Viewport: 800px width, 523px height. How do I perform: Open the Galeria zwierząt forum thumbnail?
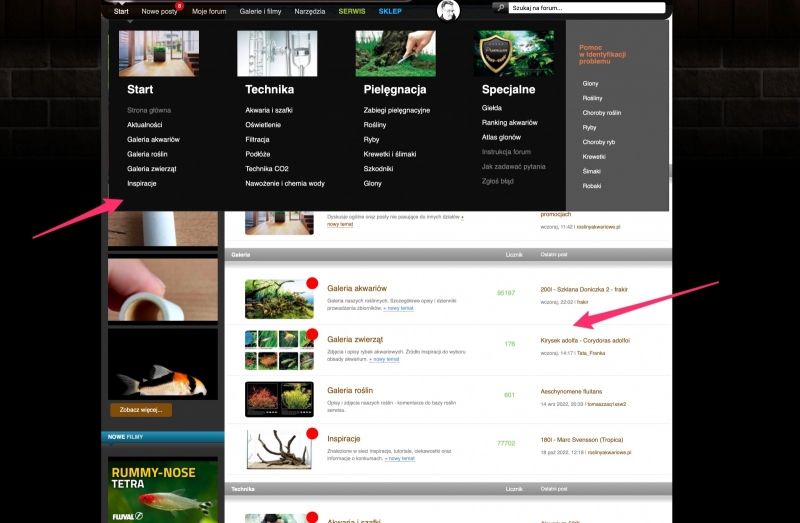point(279,350)
